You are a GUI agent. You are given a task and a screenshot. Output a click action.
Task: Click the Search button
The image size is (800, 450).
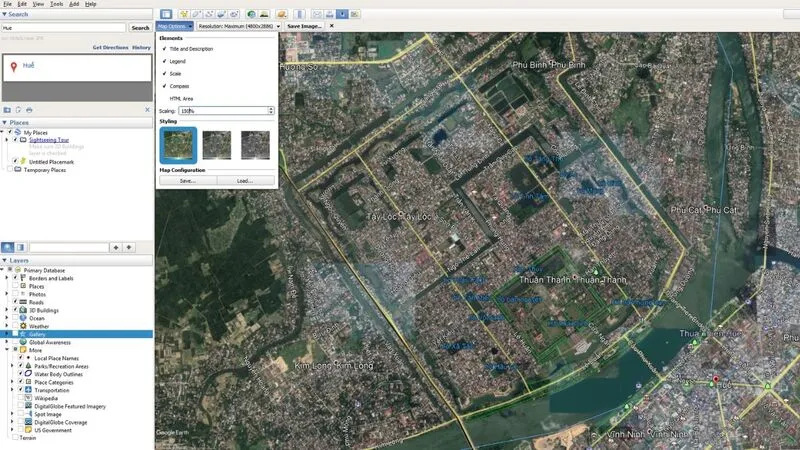140,28
